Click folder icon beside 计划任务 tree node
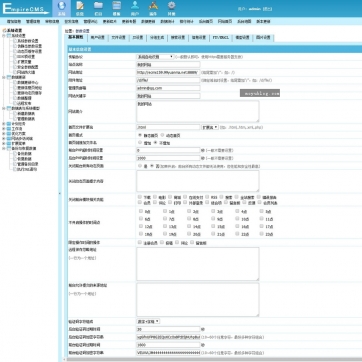This screenshot has width=362, height=362. (9, 124)
